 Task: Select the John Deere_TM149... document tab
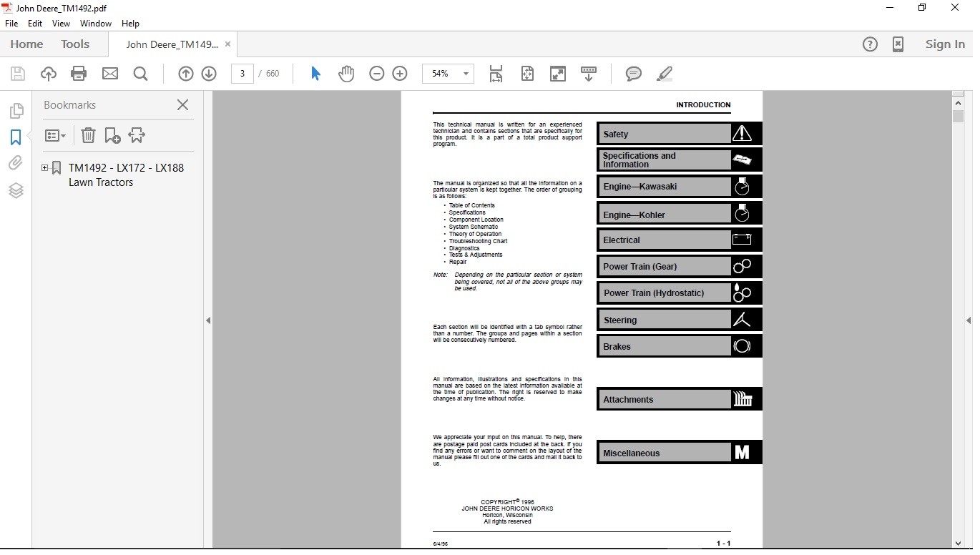coord(172,44)
